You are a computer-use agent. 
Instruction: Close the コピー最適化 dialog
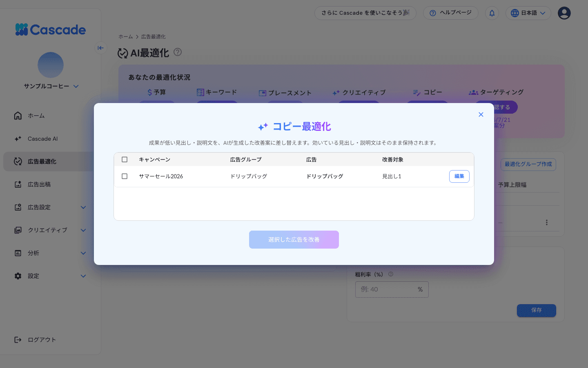tap(481, 114)
